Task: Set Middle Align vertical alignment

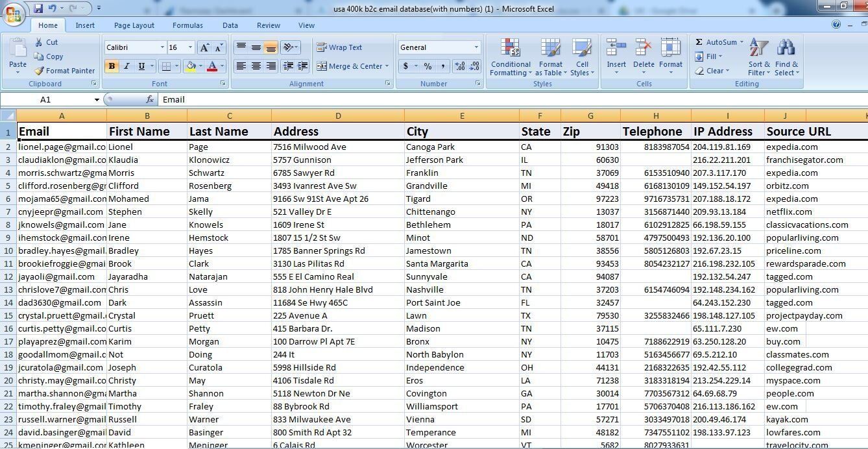Action: (x=256, y=47)
